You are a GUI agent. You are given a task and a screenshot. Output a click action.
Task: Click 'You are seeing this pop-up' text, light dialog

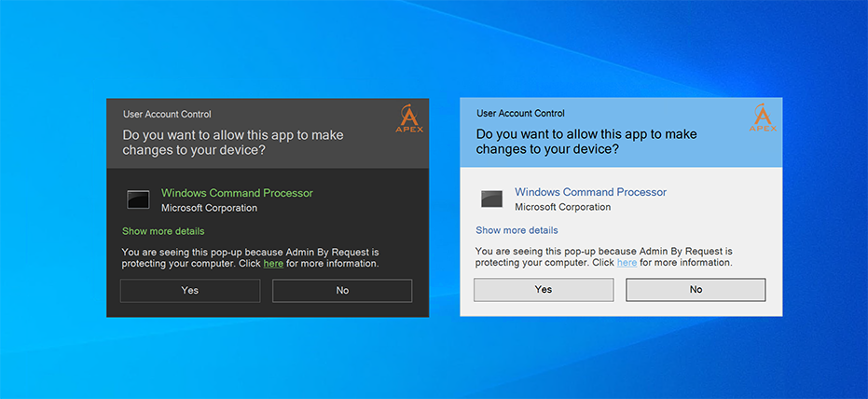(604, 256)
